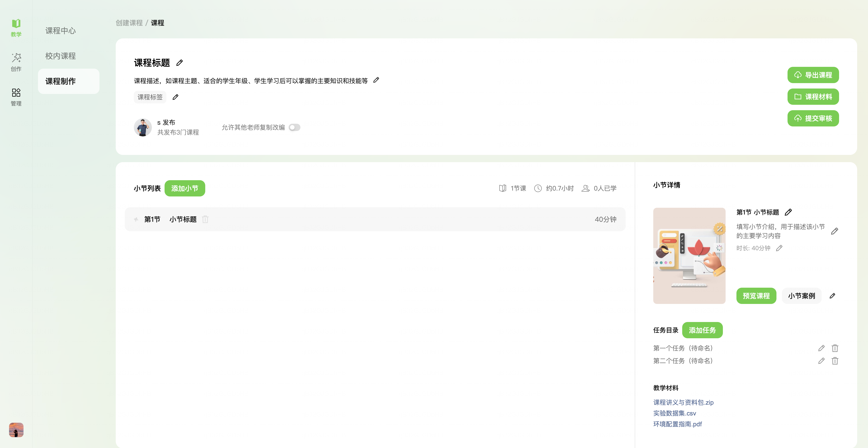868x448 pixels.
Task: Open the 创作 sidebar section
Action: tap(16, 62)
